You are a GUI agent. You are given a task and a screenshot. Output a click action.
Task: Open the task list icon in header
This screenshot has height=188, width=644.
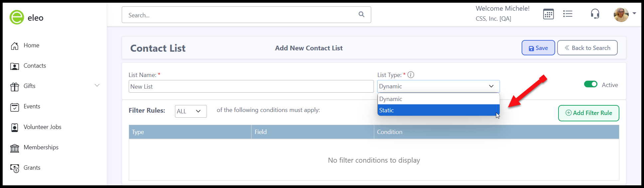(567, 14)
